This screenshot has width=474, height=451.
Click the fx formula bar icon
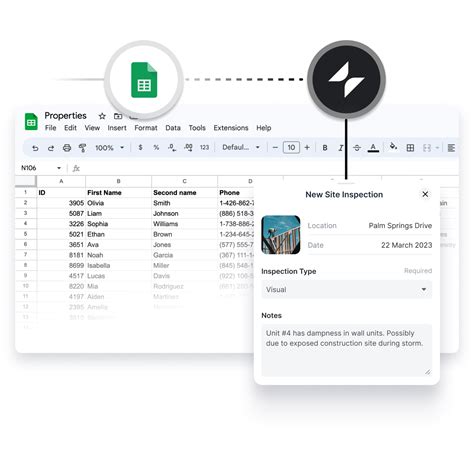pyautogui.click(x=76, y=168)
